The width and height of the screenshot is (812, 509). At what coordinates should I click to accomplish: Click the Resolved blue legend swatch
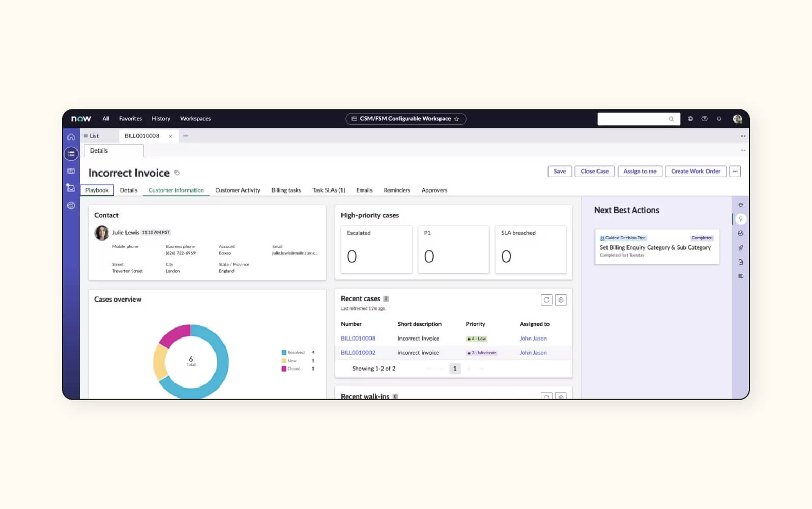pos(284,353)
